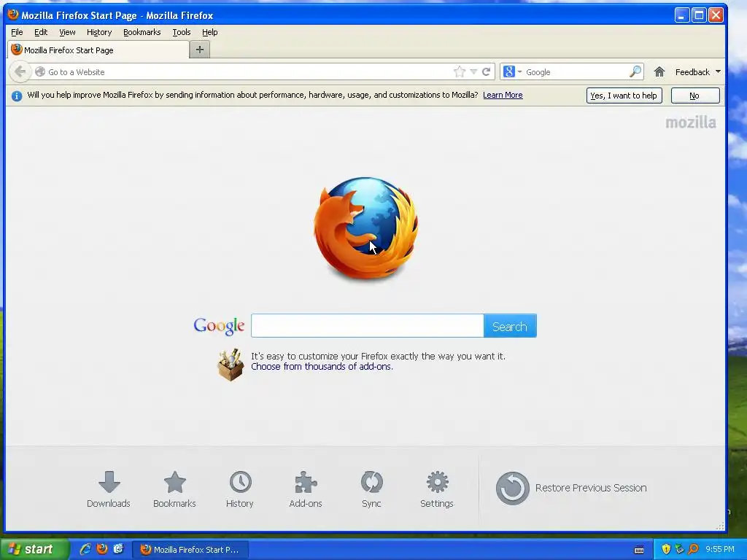Click the system tray clock 9:55 PM
747x560 pixels.
tap(720, 549)
